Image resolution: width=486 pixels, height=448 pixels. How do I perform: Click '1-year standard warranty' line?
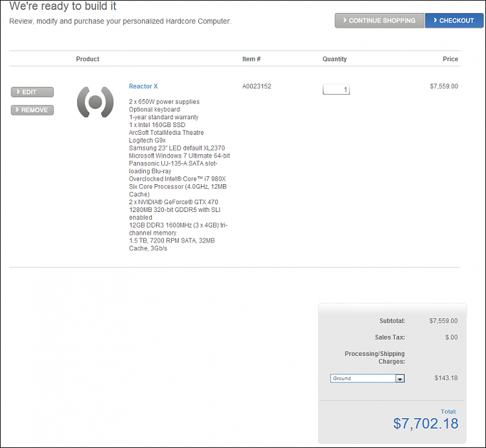[164, 117]
